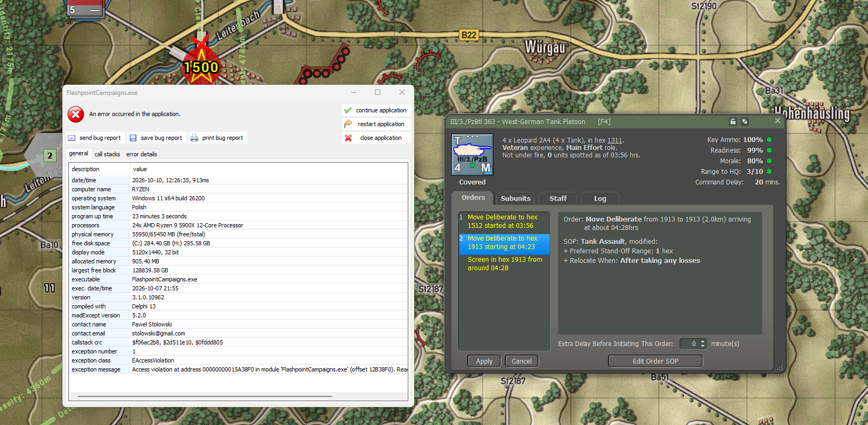868x425 pixels.
Task: Show the error details tab
Action: coord(141,154)
